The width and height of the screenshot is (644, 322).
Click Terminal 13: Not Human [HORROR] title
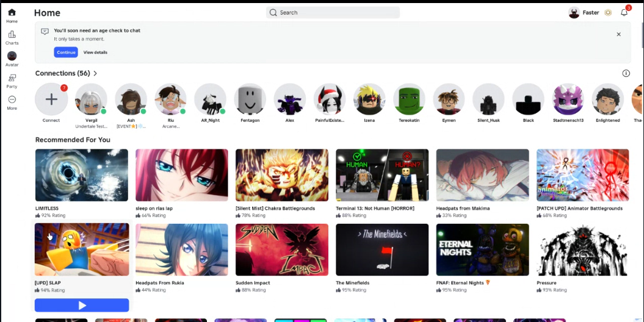[375, 209]
